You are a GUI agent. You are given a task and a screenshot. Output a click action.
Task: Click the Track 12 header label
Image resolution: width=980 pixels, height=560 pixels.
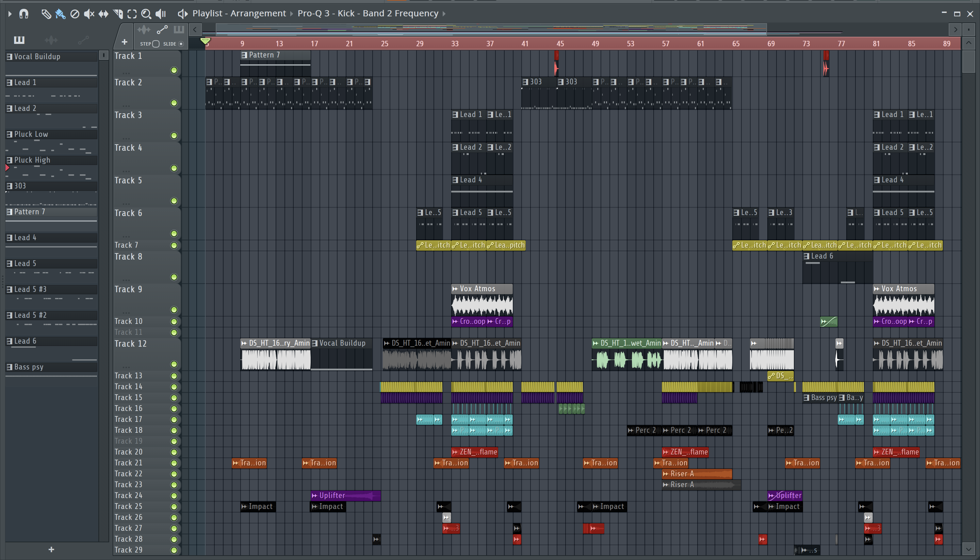[x=130, y=344]
